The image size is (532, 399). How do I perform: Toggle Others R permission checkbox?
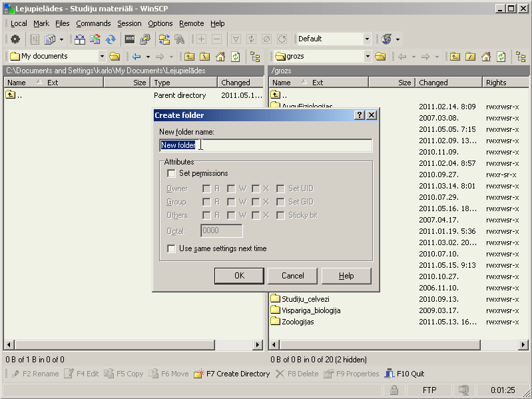[x=206, y=215]
